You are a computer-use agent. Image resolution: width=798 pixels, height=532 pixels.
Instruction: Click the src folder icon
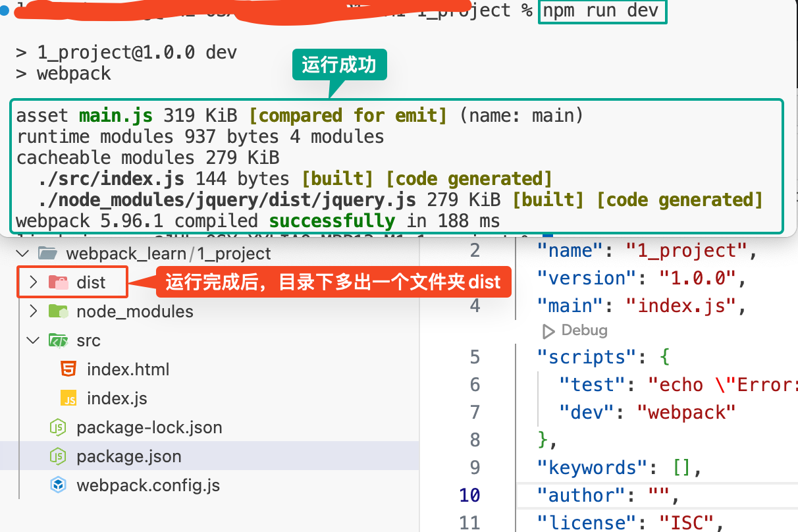(x=59, y=340)
